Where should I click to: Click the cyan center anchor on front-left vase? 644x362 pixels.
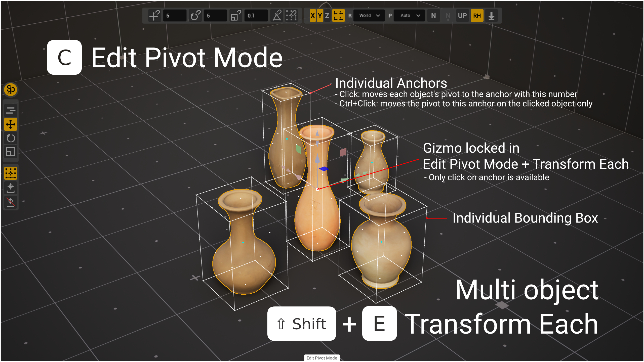[x=243, y=243]
